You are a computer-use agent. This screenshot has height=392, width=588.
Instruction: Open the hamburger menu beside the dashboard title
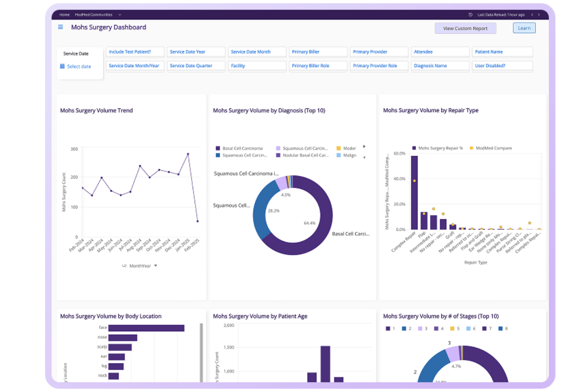pos(60,27)
